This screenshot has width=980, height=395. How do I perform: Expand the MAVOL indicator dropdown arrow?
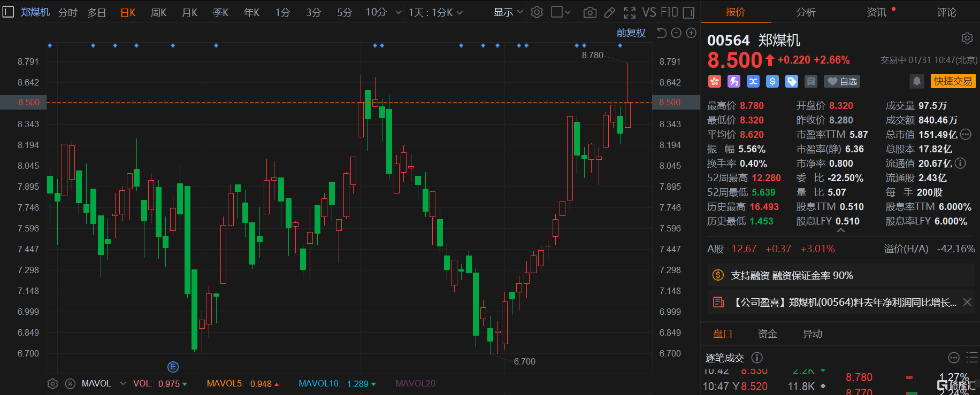(123, 383)
